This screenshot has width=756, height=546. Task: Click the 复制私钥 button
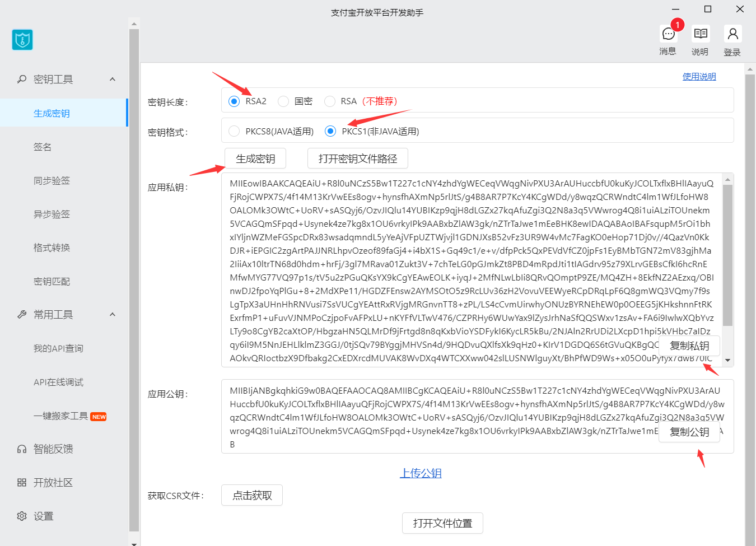point(689,346)
